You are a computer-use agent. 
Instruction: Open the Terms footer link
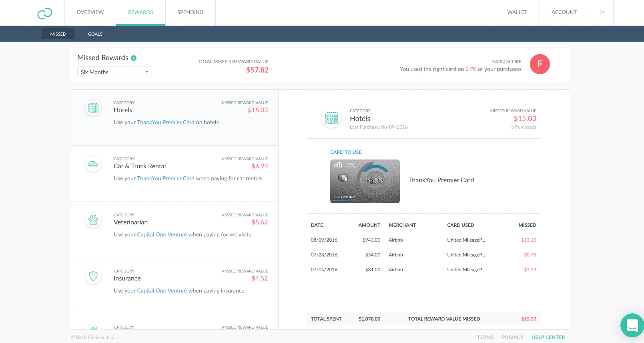[x=485, y=337]
